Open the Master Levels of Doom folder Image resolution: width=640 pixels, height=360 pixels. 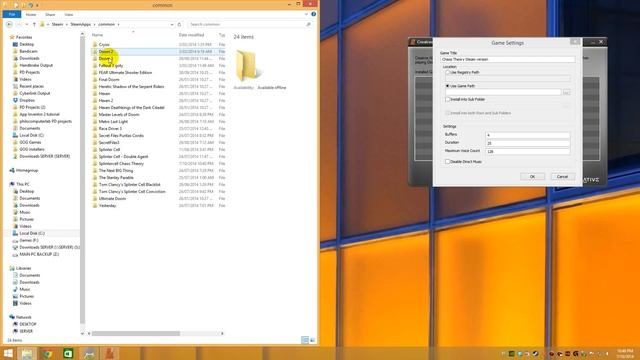pyautogui.click(x=119, y=115)
